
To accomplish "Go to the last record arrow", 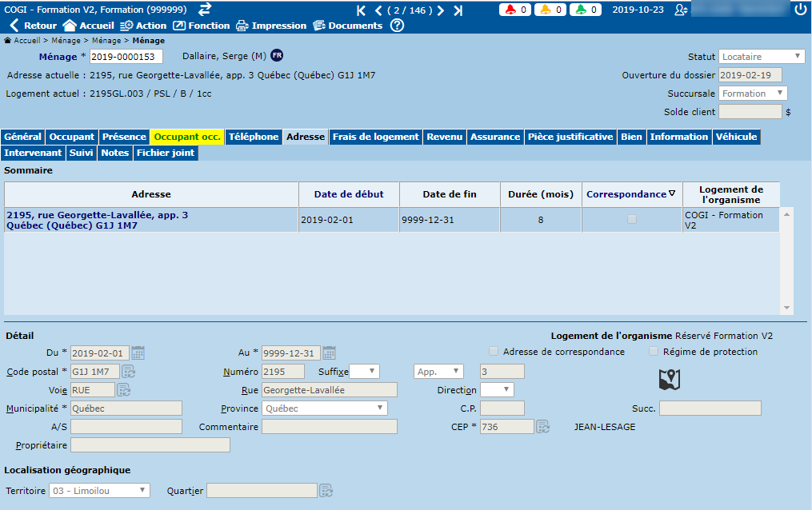I will pyautogui.click(x=458, y=10).
